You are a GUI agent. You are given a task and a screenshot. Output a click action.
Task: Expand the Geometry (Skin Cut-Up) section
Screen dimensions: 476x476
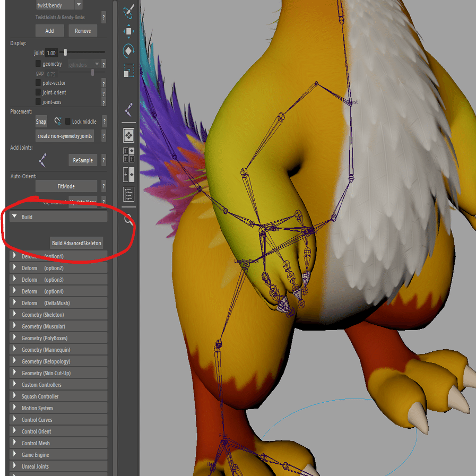point(58,373)
